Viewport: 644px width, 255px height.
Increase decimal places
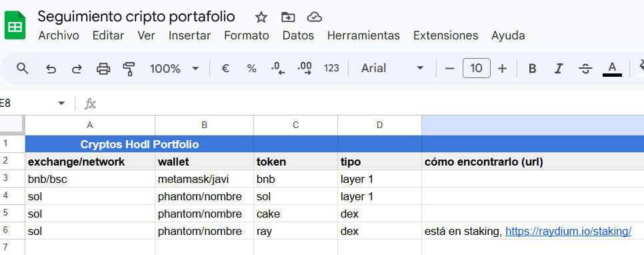tap(305, 68)
